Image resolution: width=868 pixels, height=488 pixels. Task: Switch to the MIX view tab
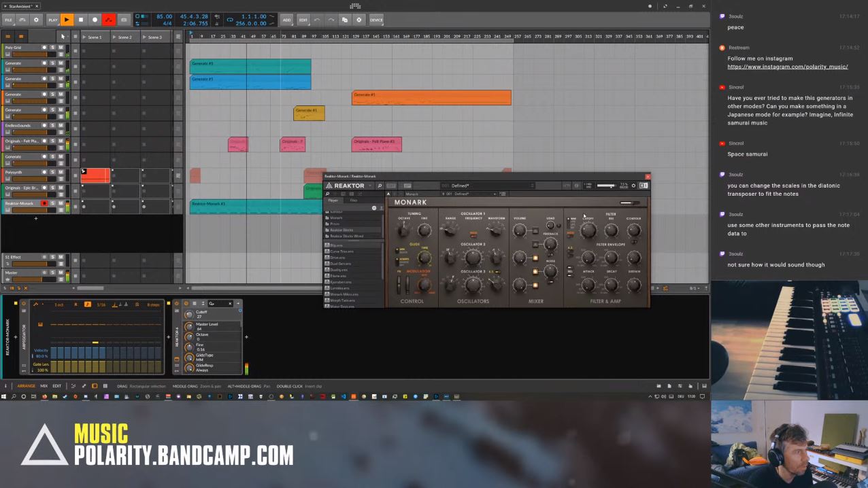[x=44, y=386]
